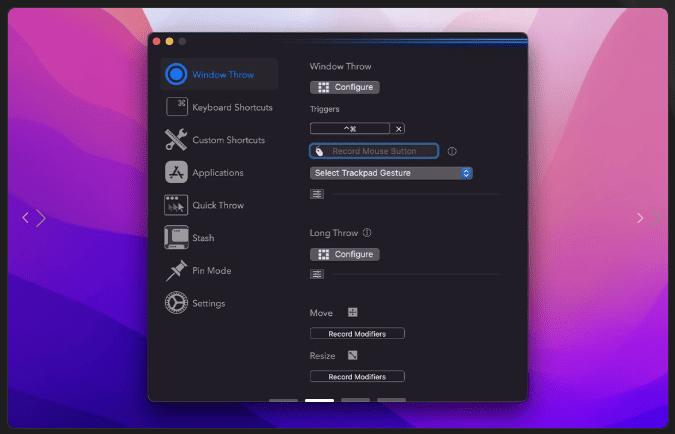
Task: Click the Record Mouse Button field
Action: click(x=374, y=151)
